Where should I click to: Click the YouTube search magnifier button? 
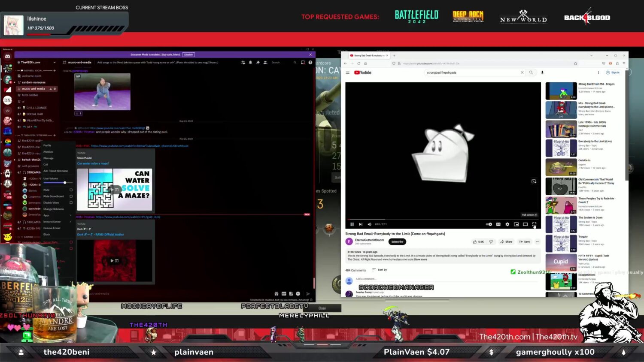tap(531, 72)
